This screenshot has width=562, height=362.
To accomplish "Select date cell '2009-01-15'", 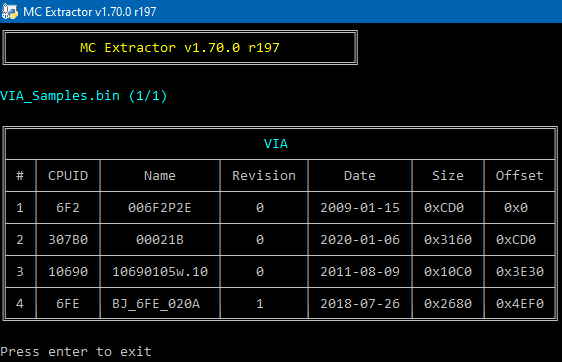I will coord(360,208).
